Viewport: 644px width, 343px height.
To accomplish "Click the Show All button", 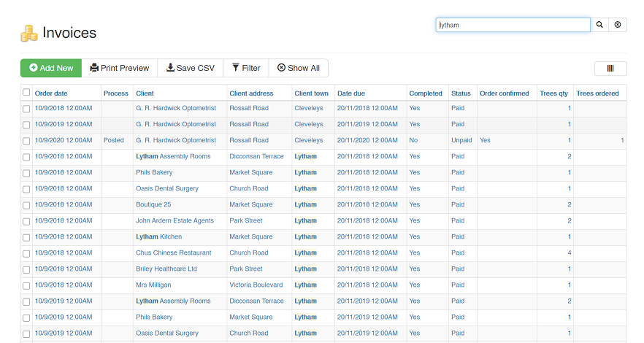I will pyautogui.click(x=299, y=68).
